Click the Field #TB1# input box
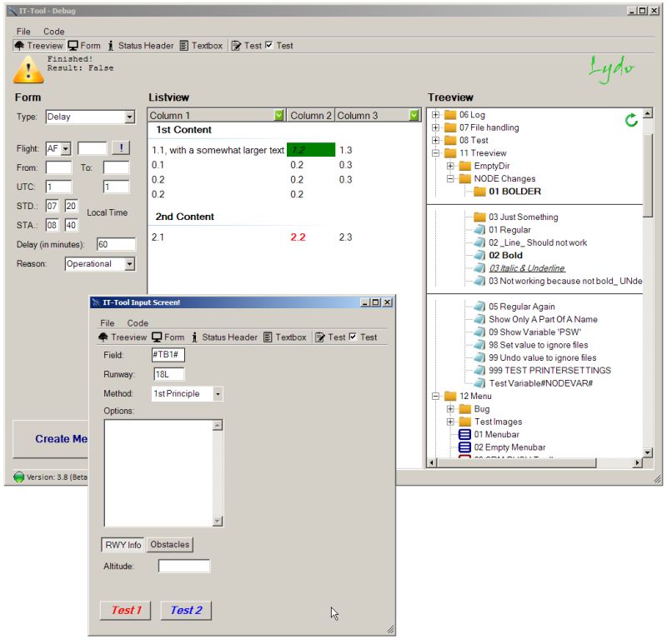 pos(168,355)
